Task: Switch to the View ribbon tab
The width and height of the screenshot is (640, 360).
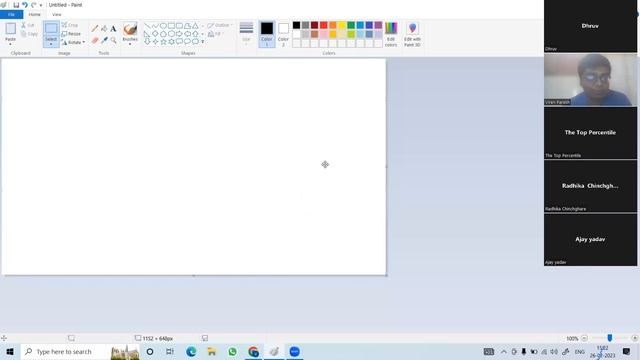Action: [x=57, y=14]
